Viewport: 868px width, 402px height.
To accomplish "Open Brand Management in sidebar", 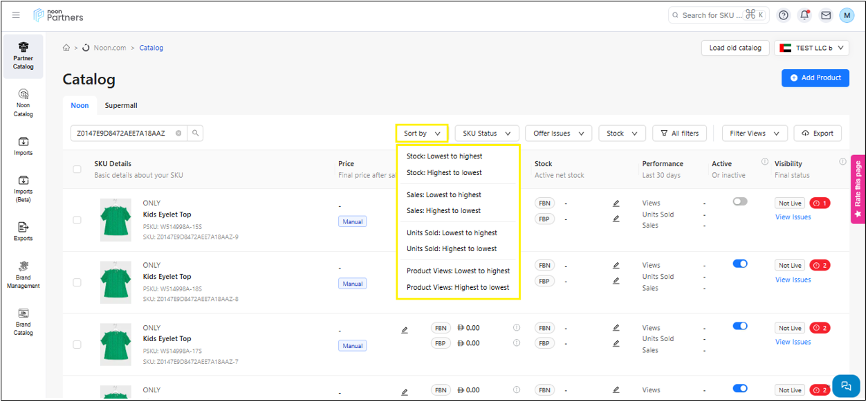I will (x=24, y=275).
